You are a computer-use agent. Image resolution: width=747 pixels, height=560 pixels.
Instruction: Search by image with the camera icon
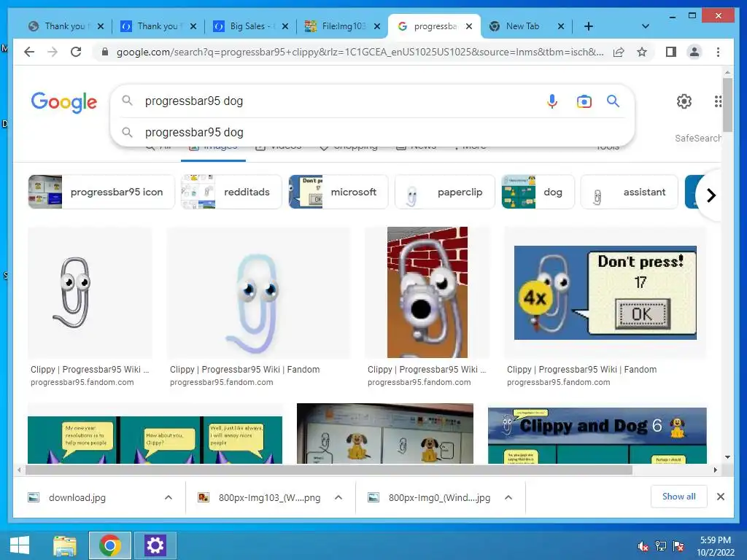click(584, 101)
